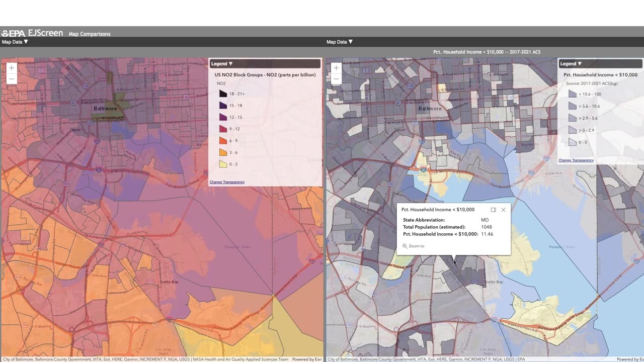Click the 9 - 12 NO2 swatch
The image size is (644, 362).
[223, 129]
